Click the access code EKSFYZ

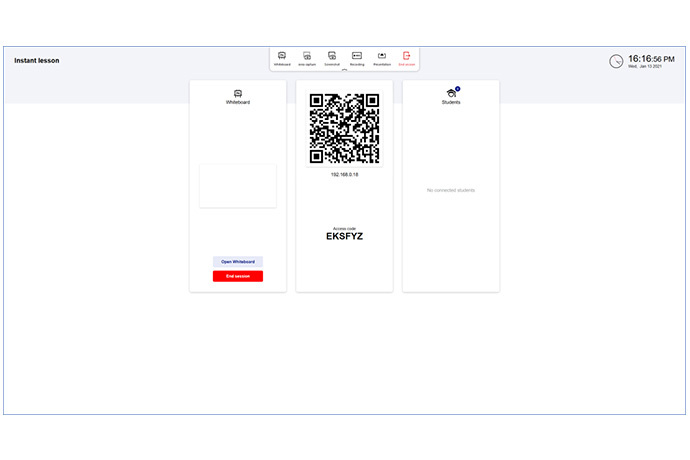coord(345,236)
